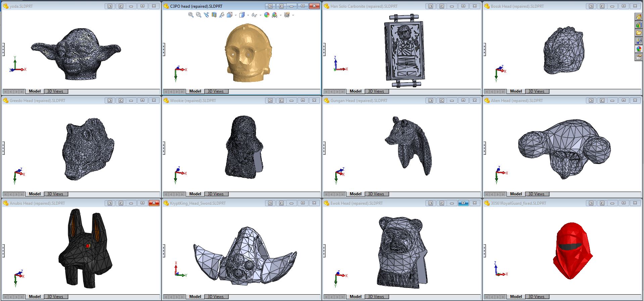644x301 pixels.
Task: Expand KryptKing window's left panel handle
Action: tap(164, 251)
